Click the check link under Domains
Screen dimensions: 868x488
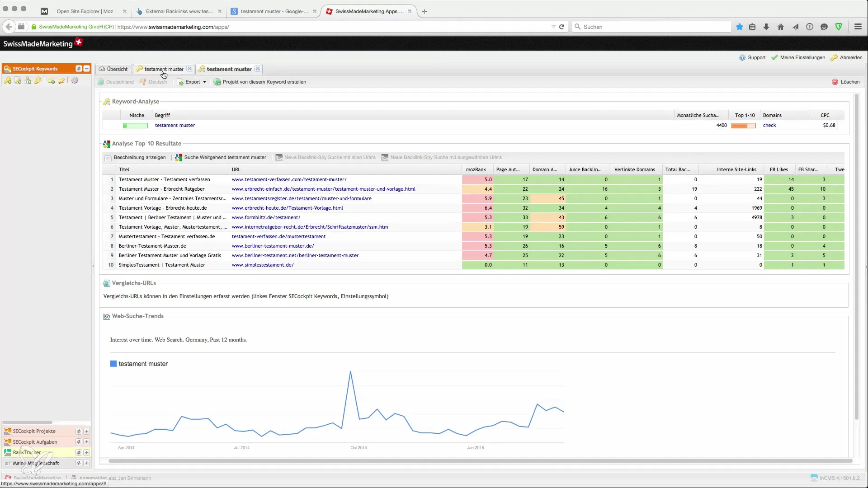769,125
